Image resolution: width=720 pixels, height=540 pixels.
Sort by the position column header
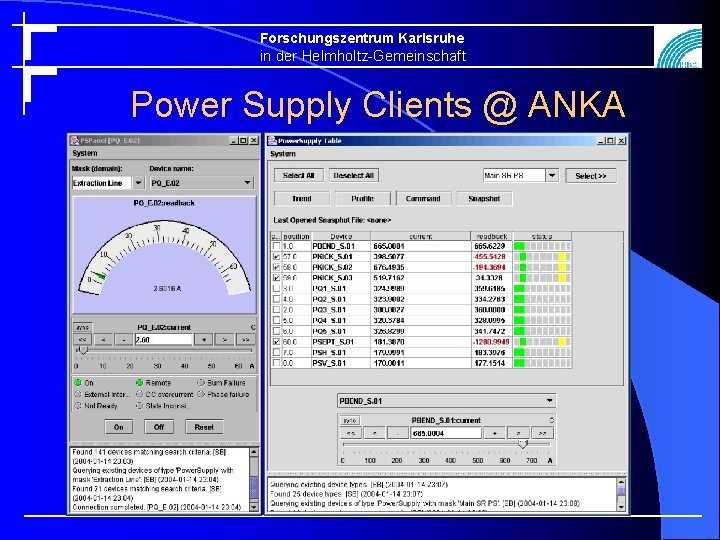296,236
